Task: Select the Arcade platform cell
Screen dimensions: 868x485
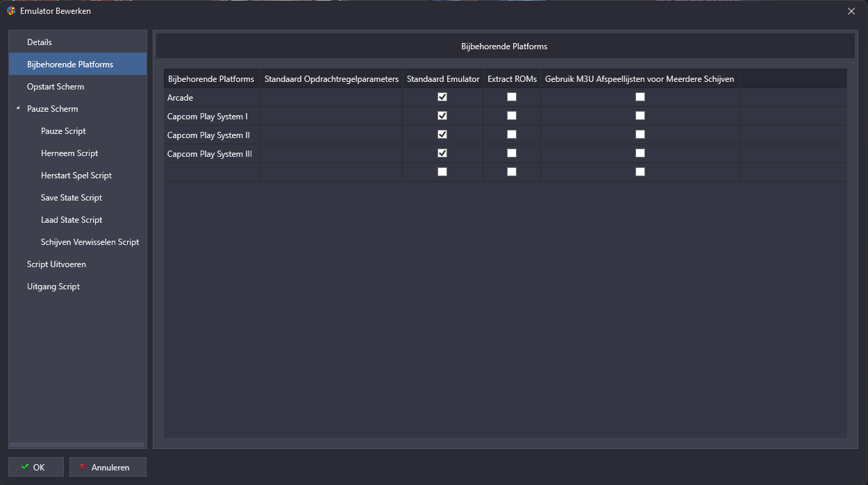Action: point(212,98)
